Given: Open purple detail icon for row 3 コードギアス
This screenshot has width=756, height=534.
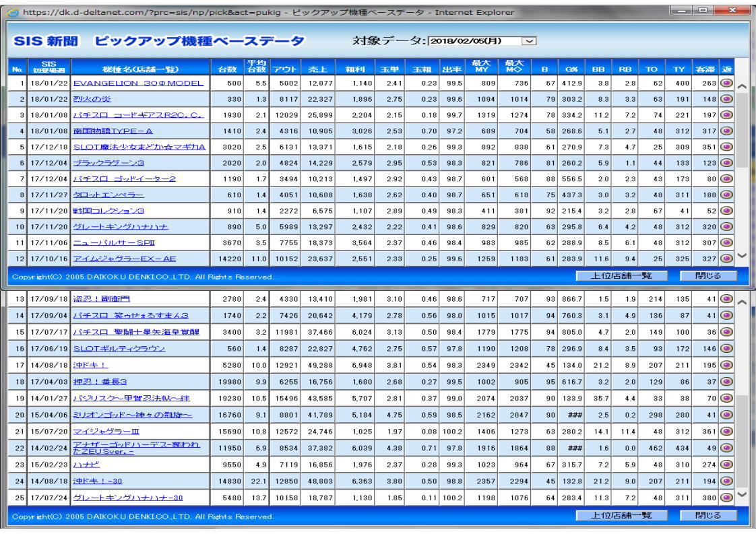Looking at the screenshot, I should click(x=726, y=114).
